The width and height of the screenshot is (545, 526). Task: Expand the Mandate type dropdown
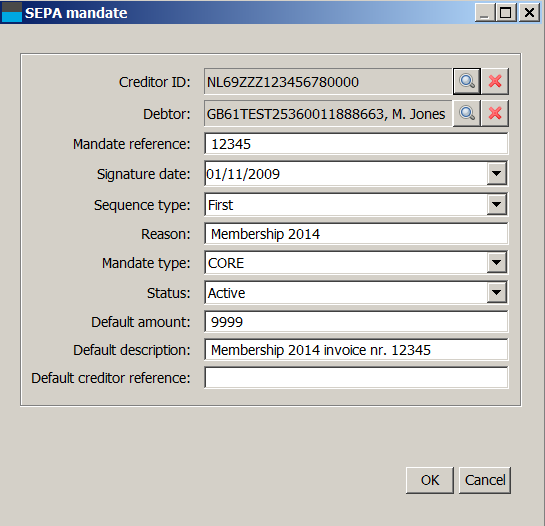click(x=496, y=262)
